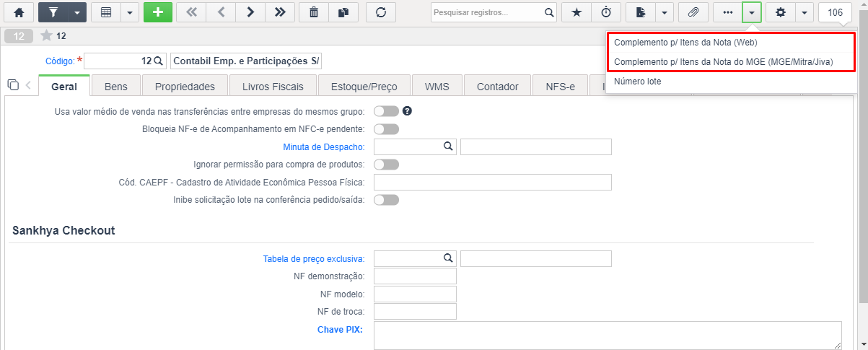Open grid view options dropdown arrow

[x=129, y=12]
